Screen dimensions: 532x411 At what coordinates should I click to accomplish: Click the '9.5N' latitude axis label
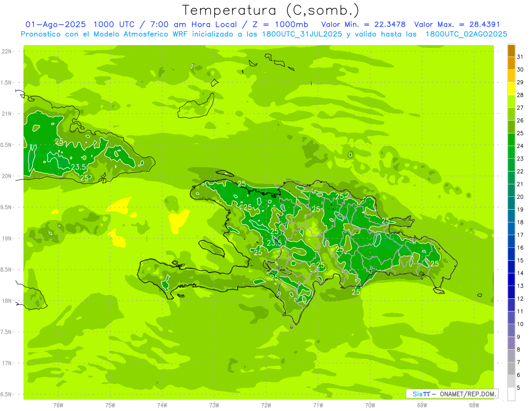pos(7,207)
